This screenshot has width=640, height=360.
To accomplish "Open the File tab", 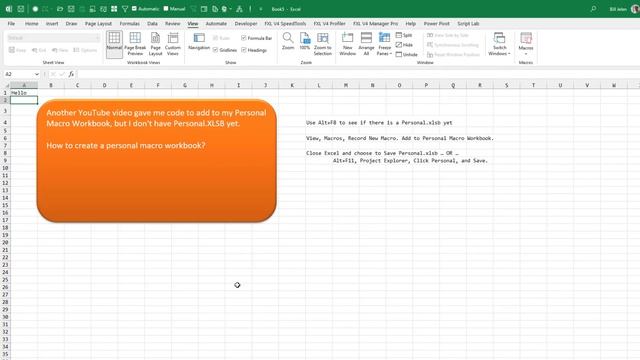I will [11, 24].
